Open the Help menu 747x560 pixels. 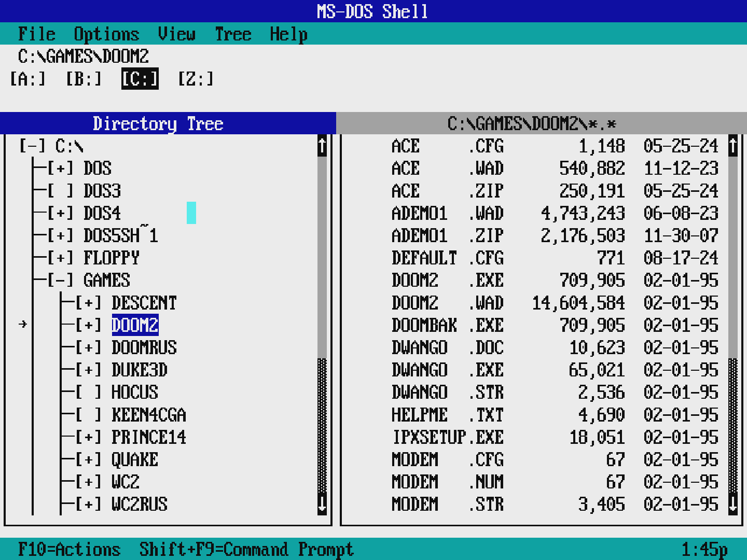289,34
